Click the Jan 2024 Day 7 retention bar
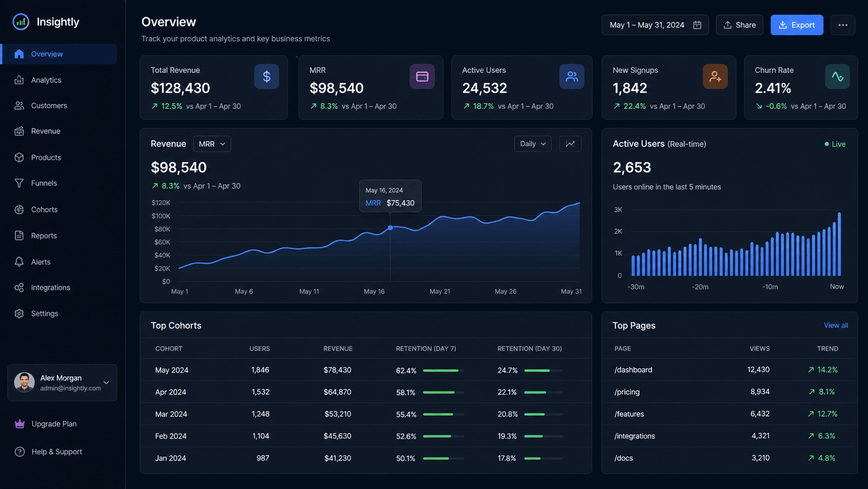Viewport: 868px width, 489px height. click(x=443, y=458)
